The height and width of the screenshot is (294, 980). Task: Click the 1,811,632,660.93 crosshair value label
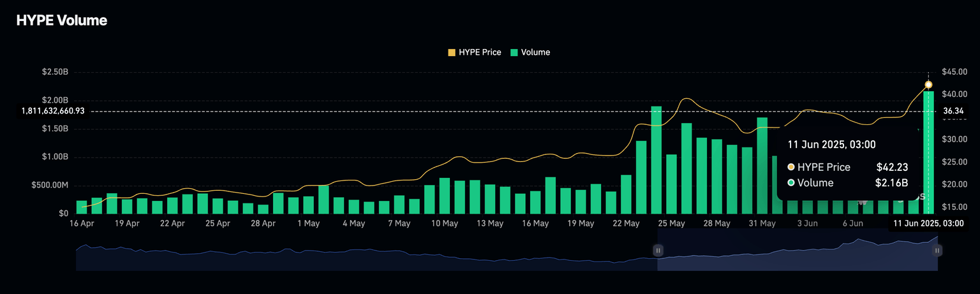click(x=53, y=111)
